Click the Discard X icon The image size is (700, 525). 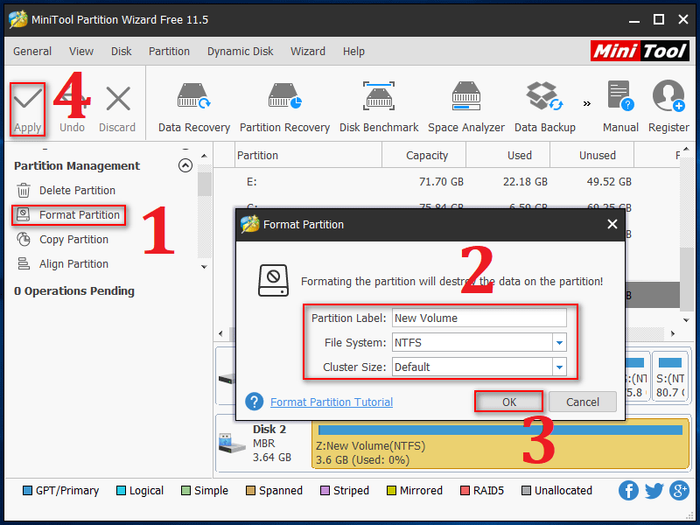(118, 99)
